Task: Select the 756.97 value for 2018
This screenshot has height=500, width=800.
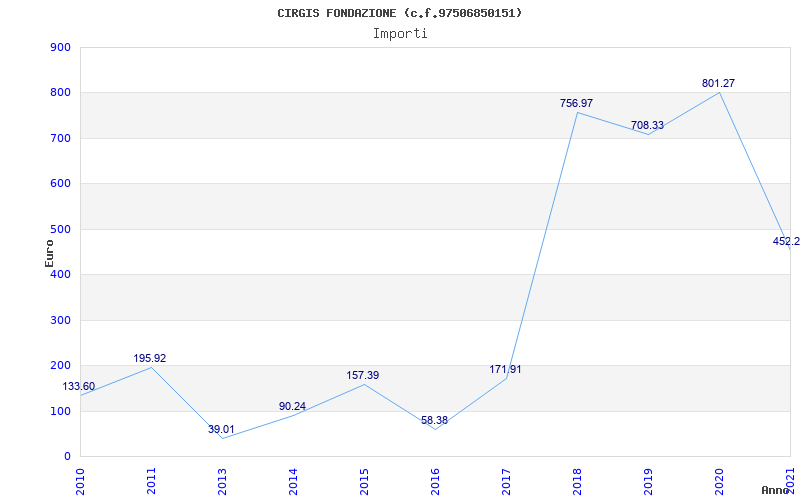Action: pos(576,104)
